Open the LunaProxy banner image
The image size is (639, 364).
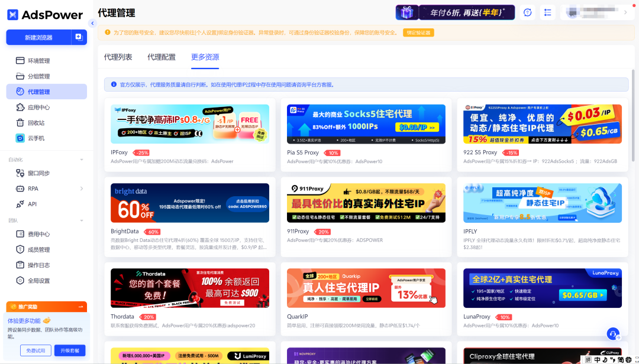543,288
